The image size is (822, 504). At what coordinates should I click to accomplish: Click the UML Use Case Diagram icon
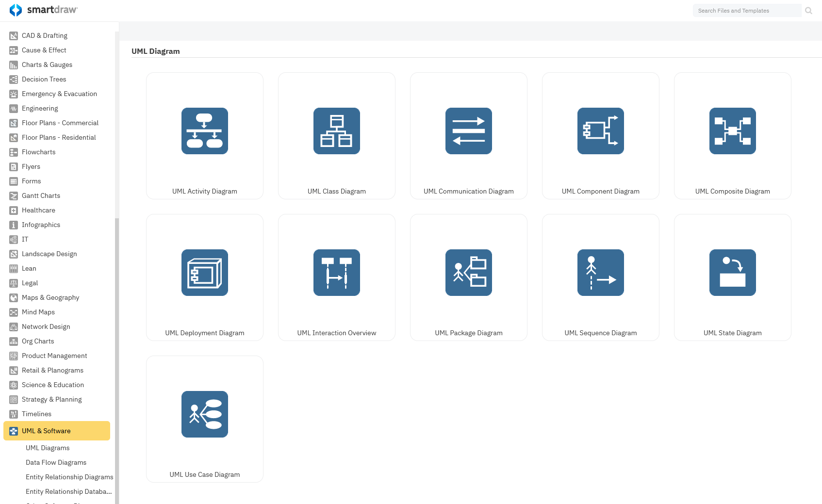pyautogui.click(x=204, y=414)
